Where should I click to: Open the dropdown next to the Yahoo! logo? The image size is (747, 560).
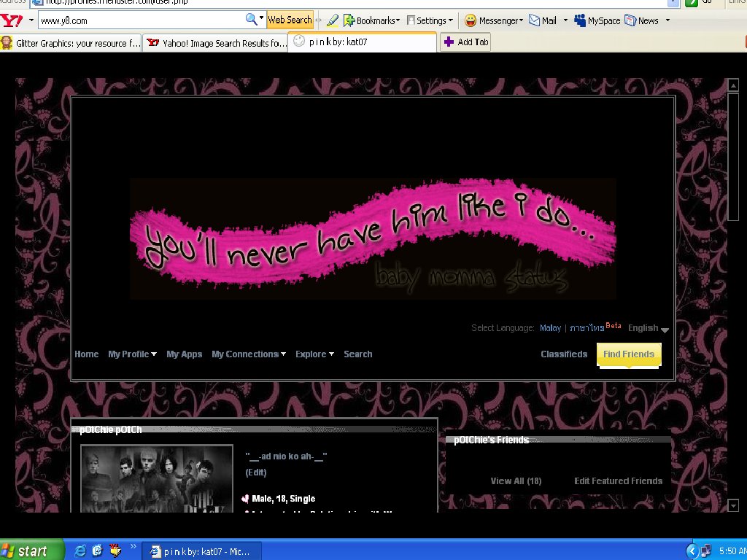click(x=31, y=20)
